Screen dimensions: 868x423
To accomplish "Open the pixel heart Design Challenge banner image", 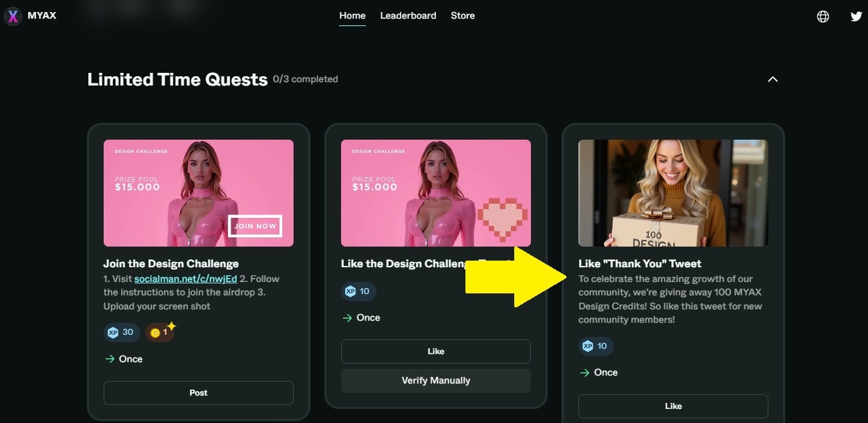I will point(436,193).
